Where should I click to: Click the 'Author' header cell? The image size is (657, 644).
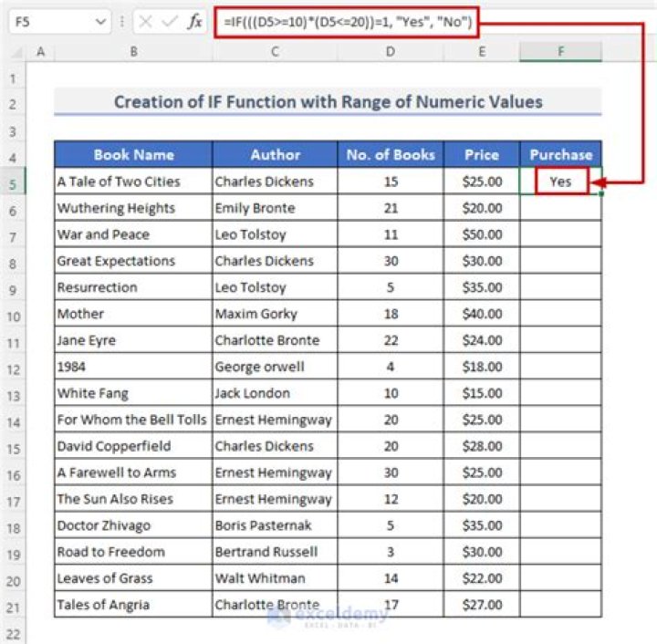(275, 154)
